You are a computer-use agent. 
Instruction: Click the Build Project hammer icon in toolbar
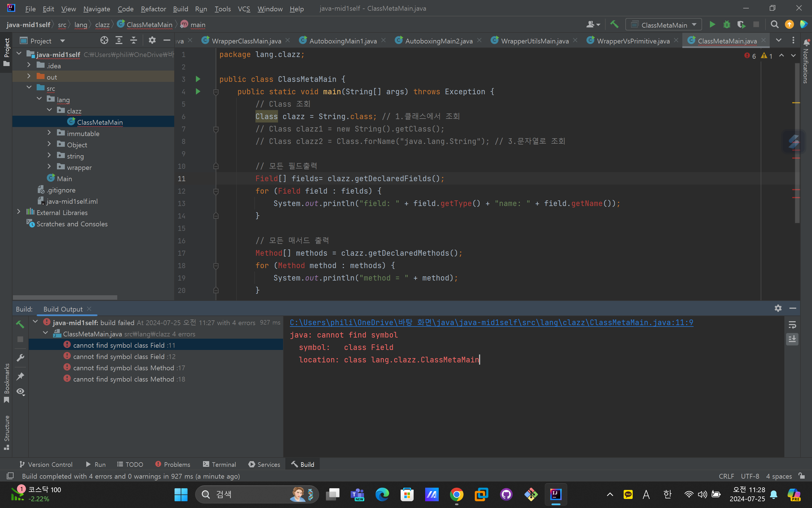[x=614, y=25]
